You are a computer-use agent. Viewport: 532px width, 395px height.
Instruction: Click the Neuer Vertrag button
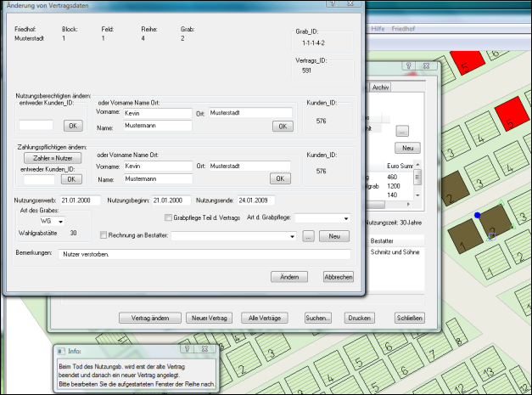tap(209, 318)
